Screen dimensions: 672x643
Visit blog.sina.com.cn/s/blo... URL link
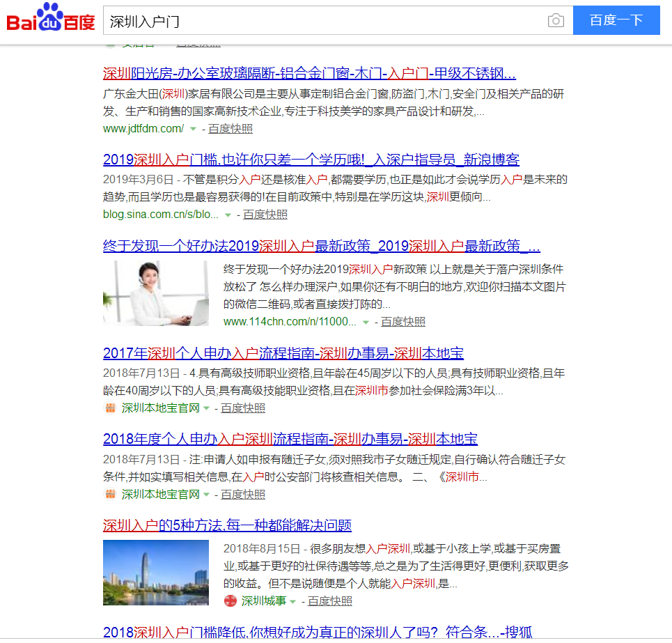161,215
